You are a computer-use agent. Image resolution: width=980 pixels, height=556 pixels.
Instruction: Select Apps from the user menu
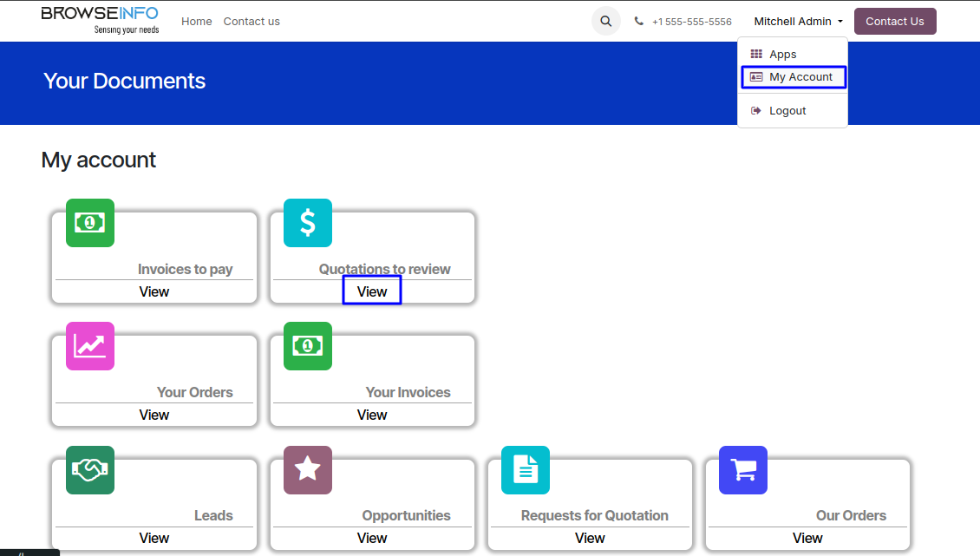(x=793, y=55)
